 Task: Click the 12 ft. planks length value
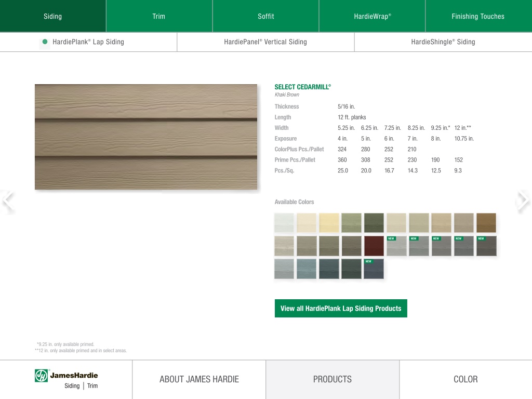[352, 117]
